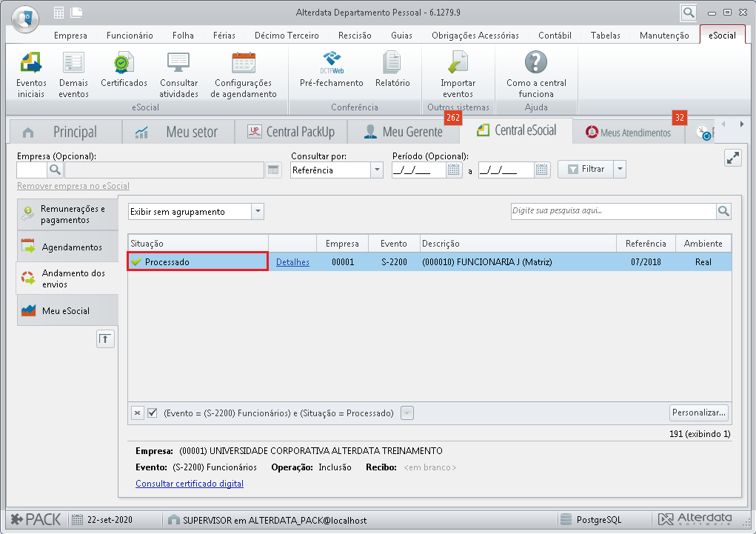
Task: Open the Consultar por Referência dropdown
Action: point(377,170)
